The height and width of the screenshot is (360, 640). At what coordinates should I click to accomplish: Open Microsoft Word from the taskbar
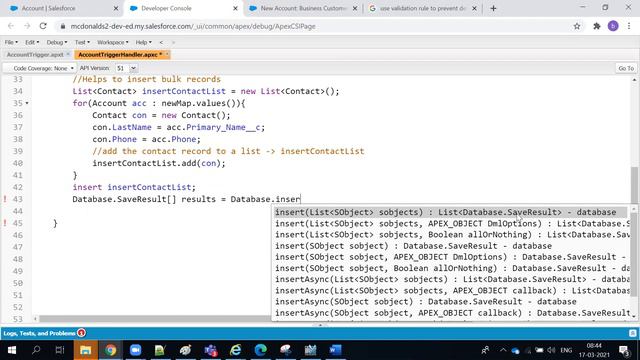coord(336,350)
